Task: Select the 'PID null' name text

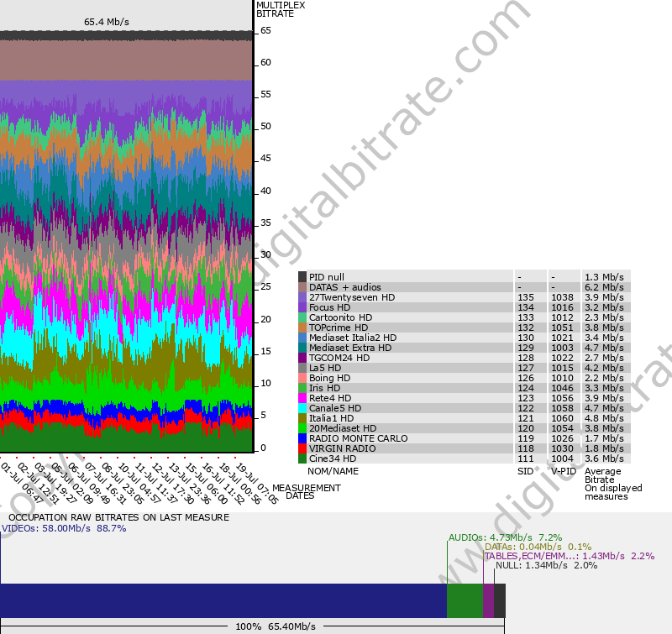Action: point(327,277)
